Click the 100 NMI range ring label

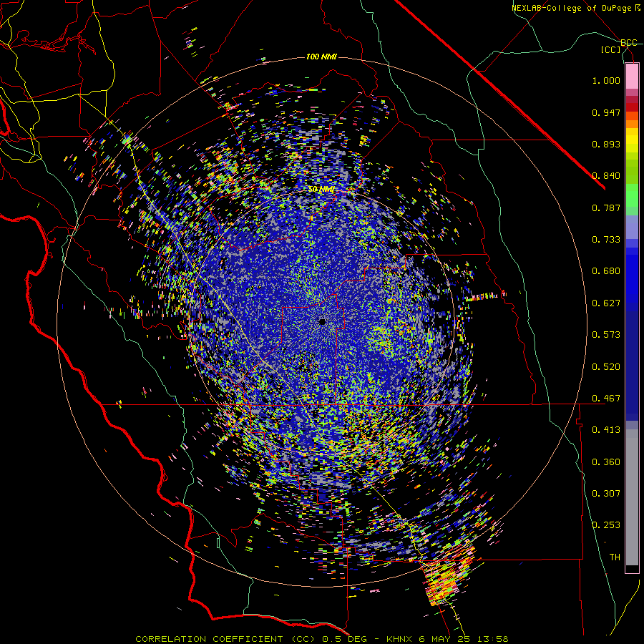(x=321, y=57)
